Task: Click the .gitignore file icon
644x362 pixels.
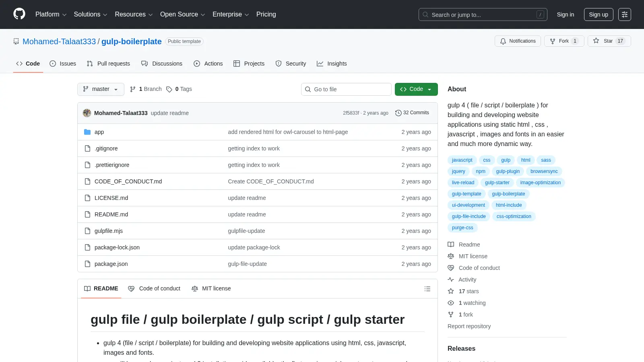Action: [x=87, y=148]
